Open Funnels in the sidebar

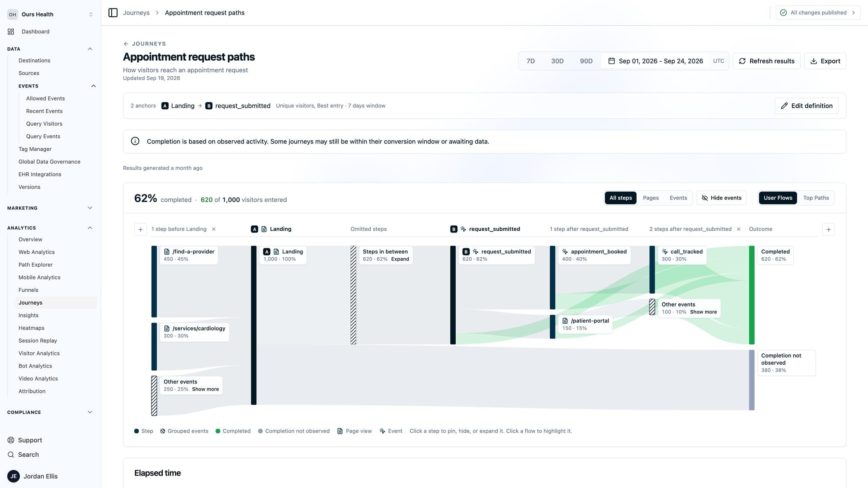point(29,290)
